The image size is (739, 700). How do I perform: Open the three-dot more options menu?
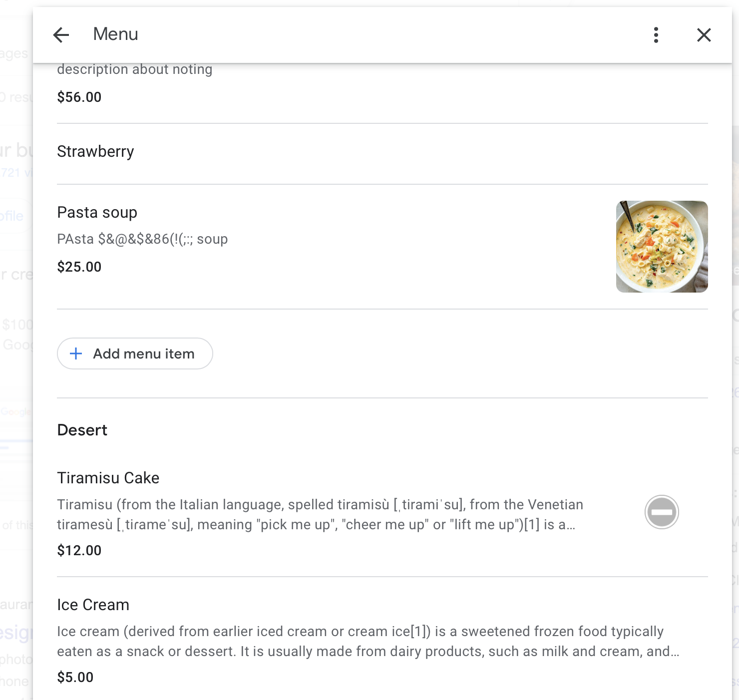click(x=656, y=35)
